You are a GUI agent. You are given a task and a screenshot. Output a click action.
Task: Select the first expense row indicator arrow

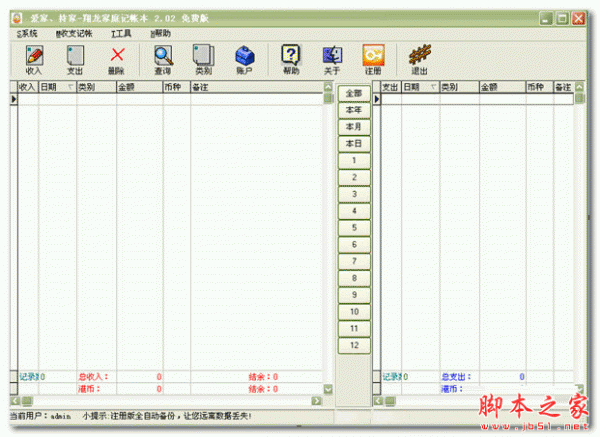tap(377, 99)
